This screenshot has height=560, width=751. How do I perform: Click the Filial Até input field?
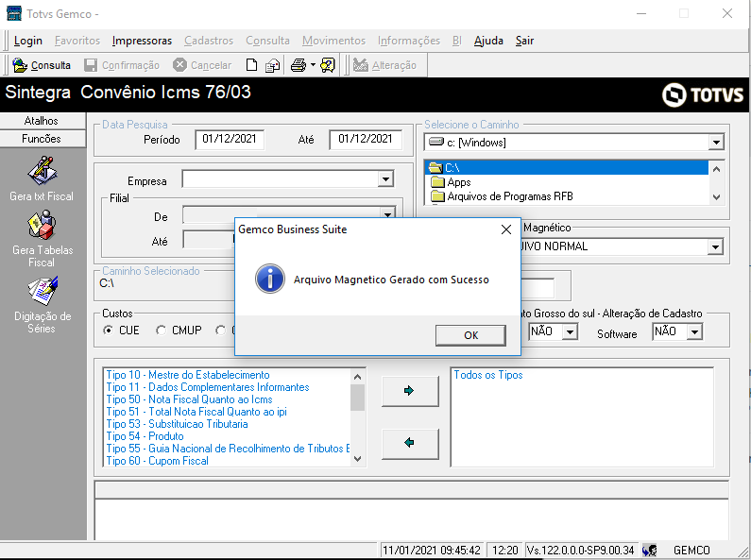[x=209, y=239]
